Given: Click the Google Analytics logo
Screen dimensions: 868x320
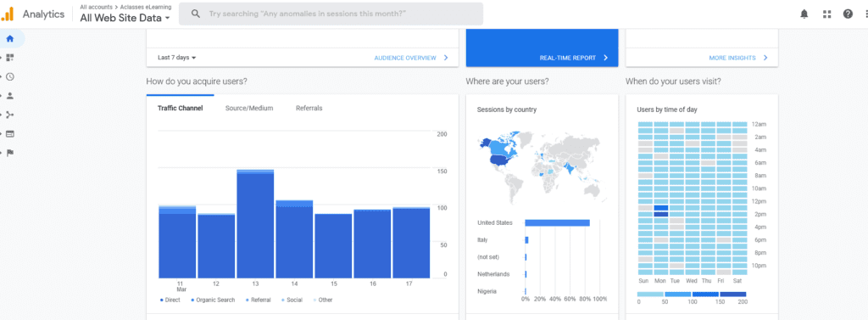Looking at the screenshot, I should (7, 14).
